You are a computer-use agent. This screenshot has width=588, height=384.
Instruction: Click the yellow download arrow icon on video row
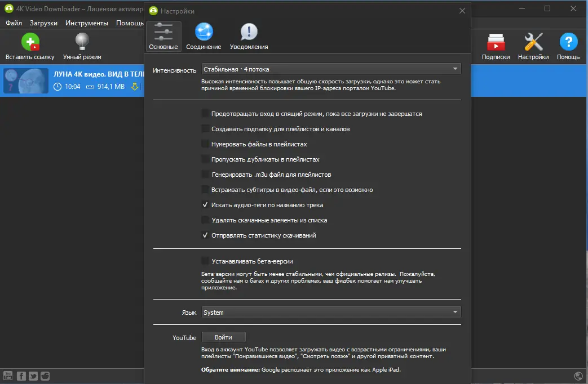point(134,87)
